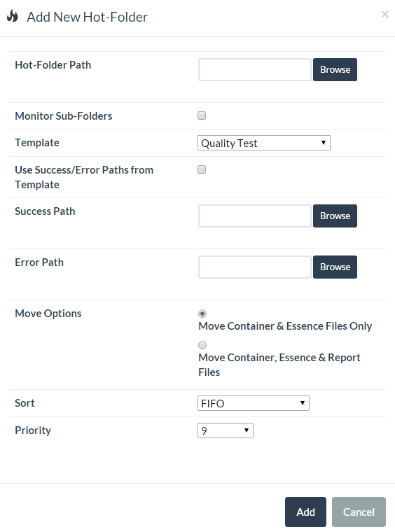Click the flame icon in dialog title
The image size is (395, 532).
pos(13,16)
